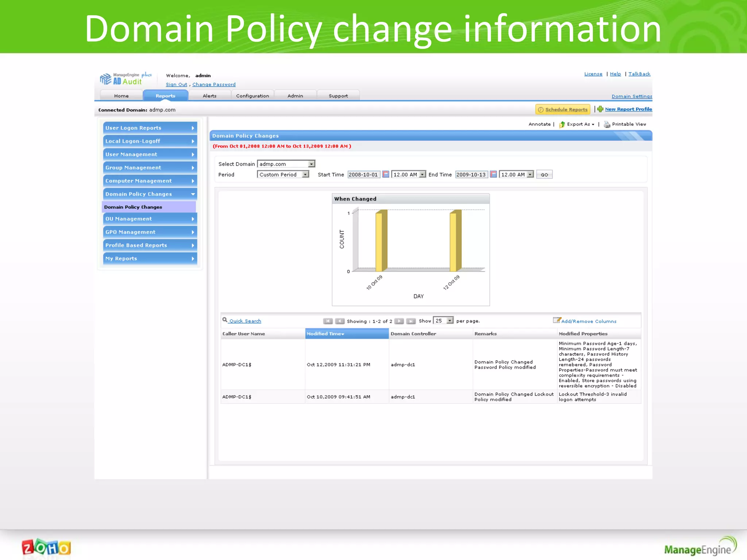
Task: Click the Quick Search magnifier icon
Action: click(225, 320)
